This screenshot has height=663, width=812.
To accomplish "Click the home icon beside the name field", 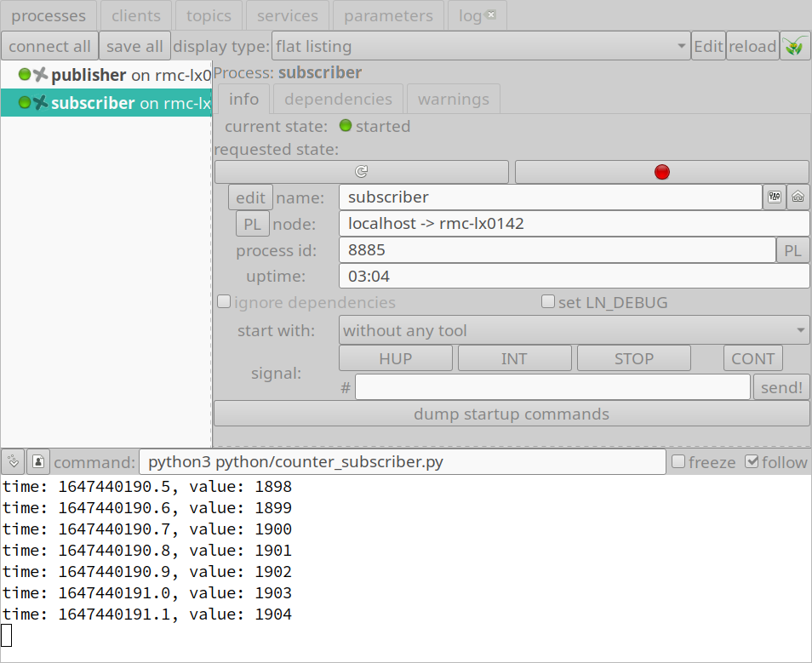I will [x=798, y=197].
